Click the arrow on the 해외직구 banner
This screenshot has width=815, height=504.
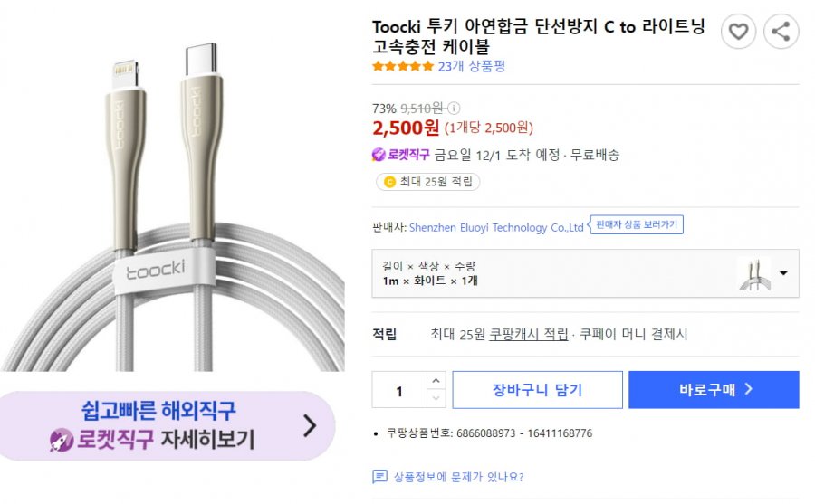point(310,425)
